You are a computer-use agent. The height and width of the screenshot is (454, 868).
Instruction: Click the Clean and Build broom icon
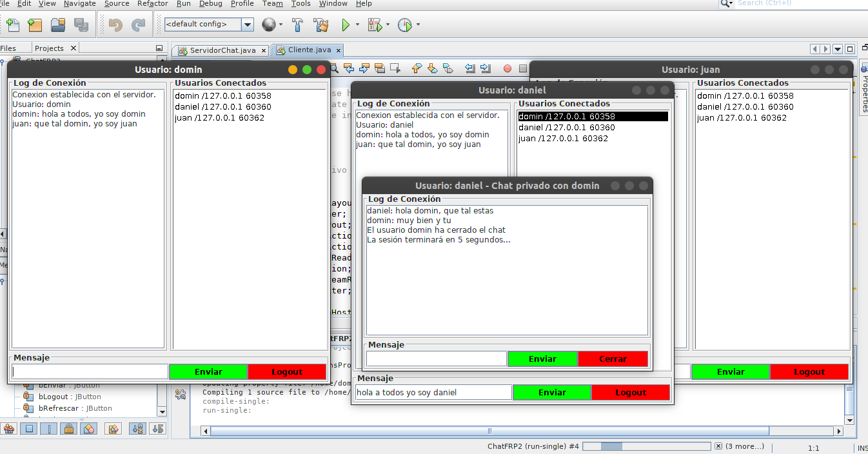click(321, 25)
